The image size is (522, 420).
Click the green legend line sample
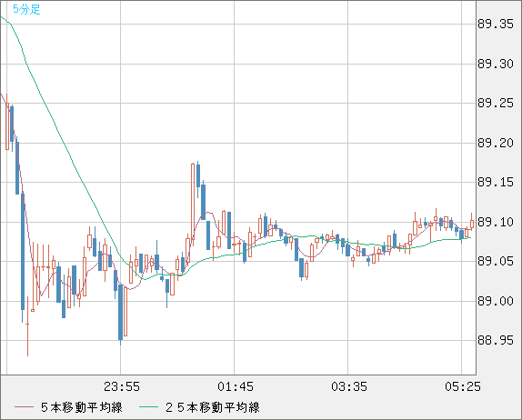pos(148,407)
